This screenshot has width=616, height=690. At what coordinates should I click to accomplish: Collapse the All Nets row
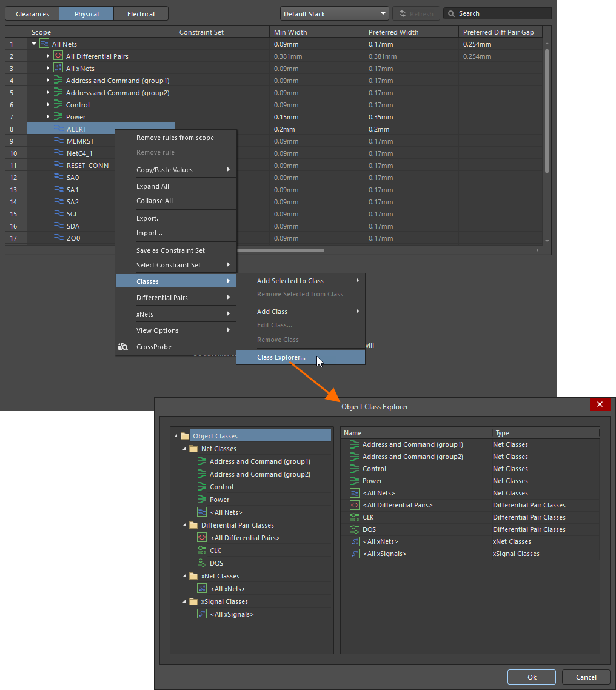click(x=34, y=44)
